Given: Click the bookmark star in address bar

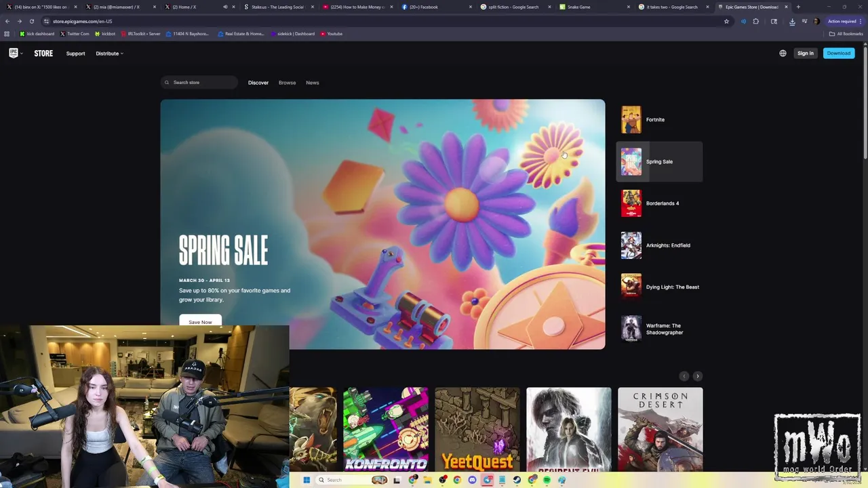Looking at the screenshot, I should 726,21.
